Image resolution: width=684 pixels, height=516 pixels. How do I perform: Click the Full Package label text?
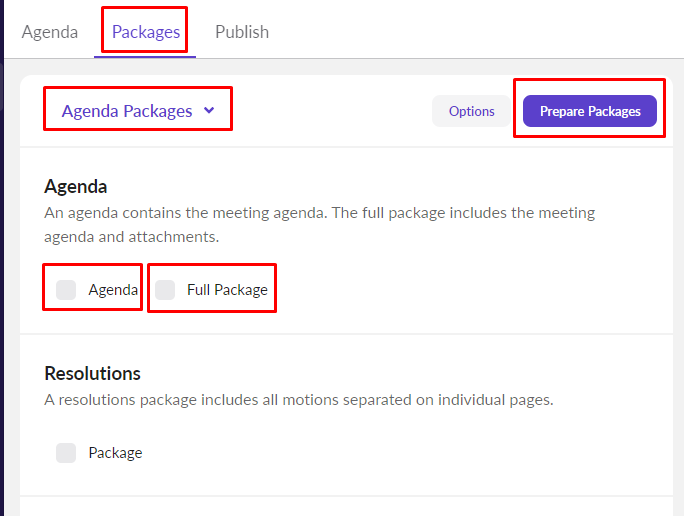coord(227,290)
